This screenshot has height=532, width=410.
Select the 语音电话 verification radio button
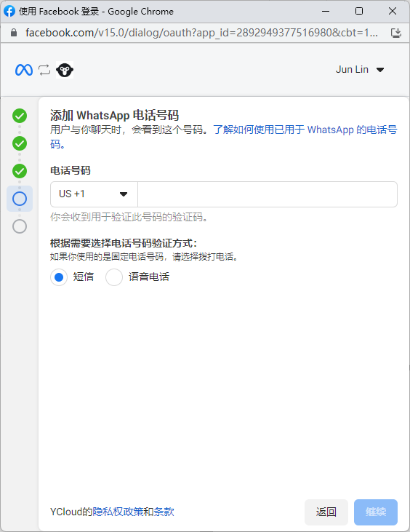click(114, 277)
